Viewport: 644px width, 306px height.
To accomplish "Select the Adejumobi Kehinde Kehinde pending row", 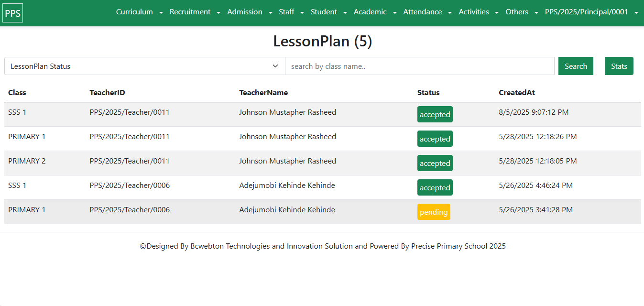I will point(287,210).
